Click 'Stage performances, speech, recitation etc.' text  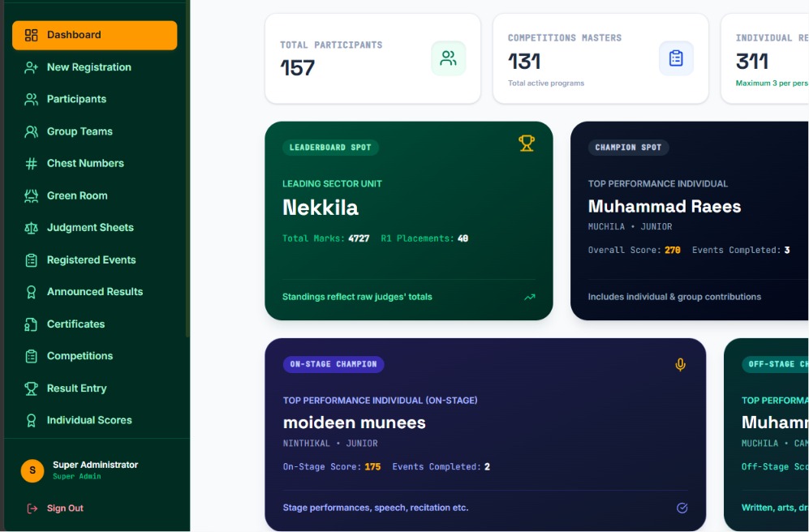(x=376, y=508)
